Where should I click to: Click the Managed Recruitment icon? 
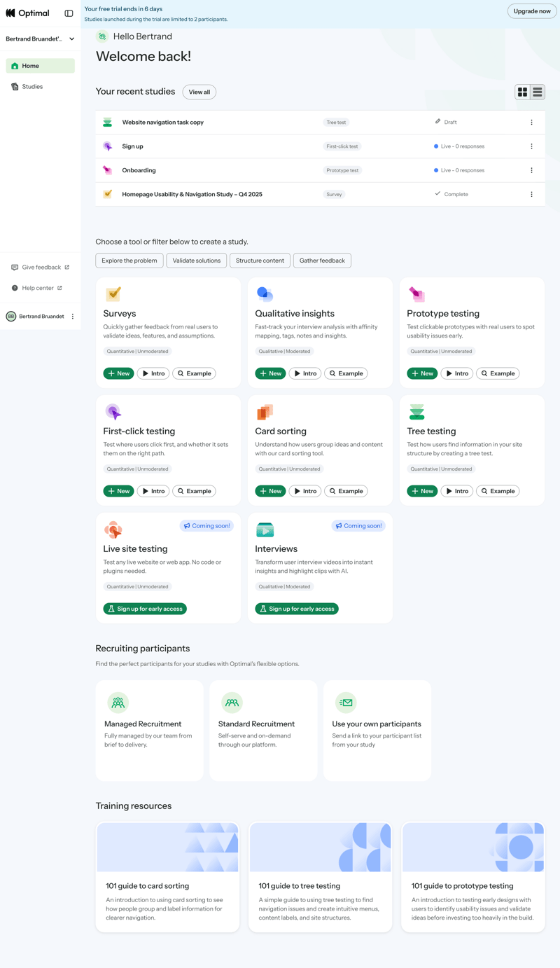(118, 702)
